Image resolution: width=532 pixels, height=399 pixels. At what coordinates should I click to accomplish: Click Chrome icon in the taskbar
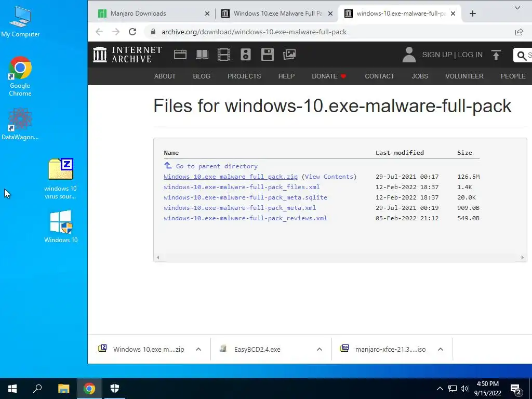(89, 389)
